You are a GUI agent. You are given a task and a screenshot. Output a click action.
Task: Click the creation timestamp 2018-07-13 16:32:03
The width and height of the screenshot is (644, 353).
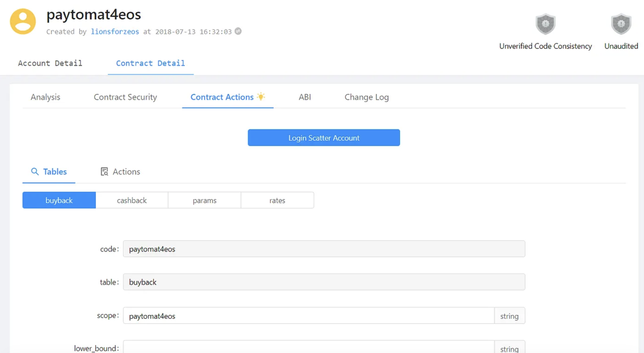[194, 32]
